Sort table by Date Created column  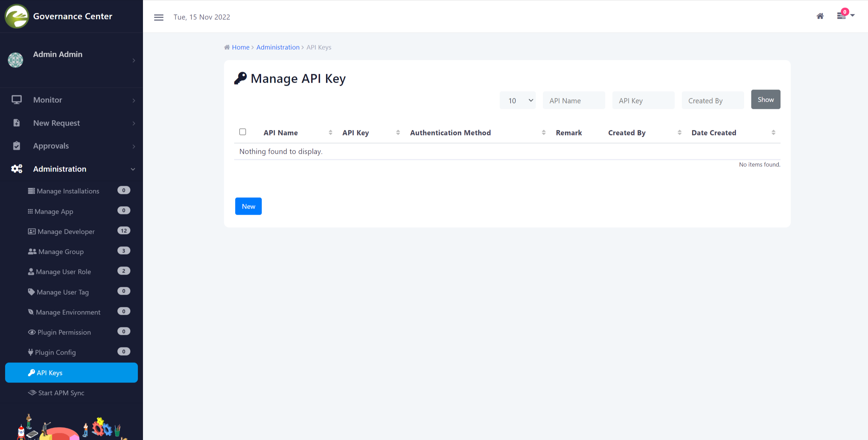click(x=773, y=133)
